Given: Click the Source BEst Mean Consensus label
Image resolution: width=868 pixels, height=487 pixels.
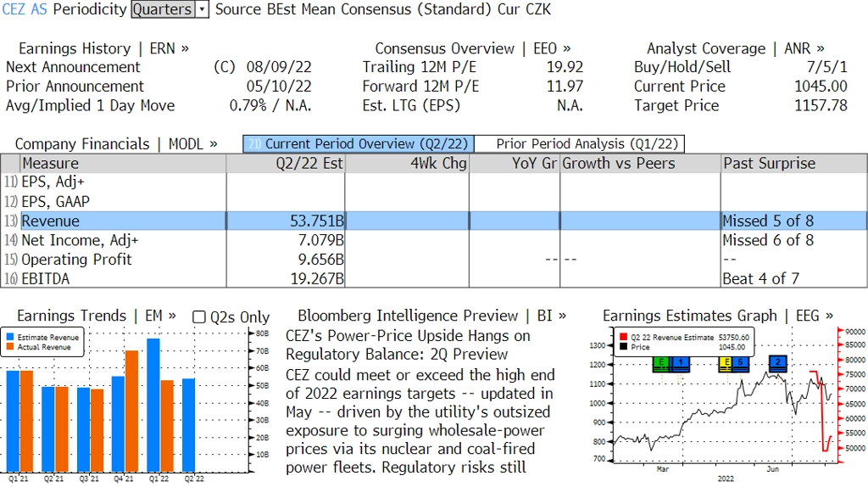Looking at the screenshot, I should [353, 9].
